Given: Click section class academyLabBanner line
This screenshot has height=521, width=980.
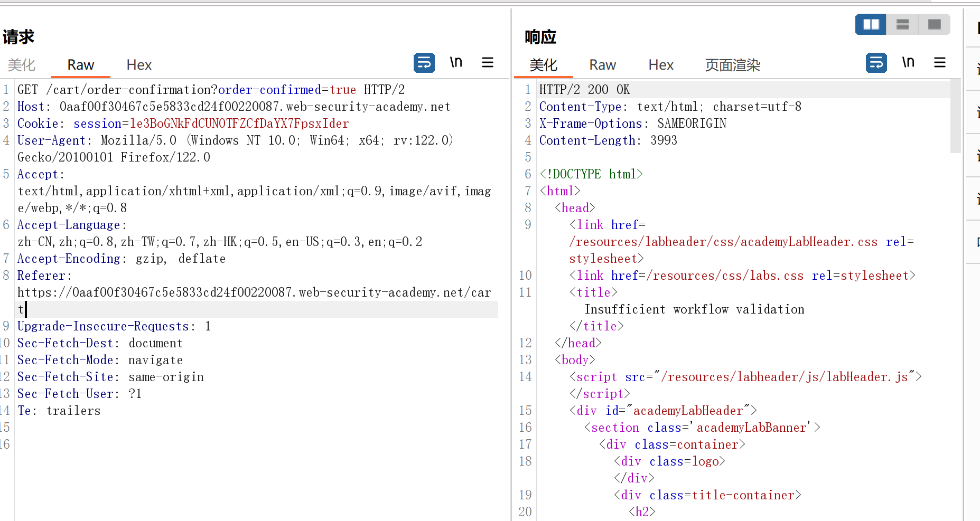Looking at the screenshot, I should pos(702,428).
